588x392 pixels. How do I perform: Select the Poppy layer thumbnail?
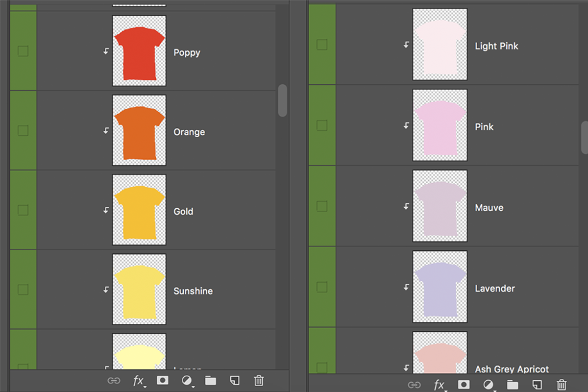139,51
